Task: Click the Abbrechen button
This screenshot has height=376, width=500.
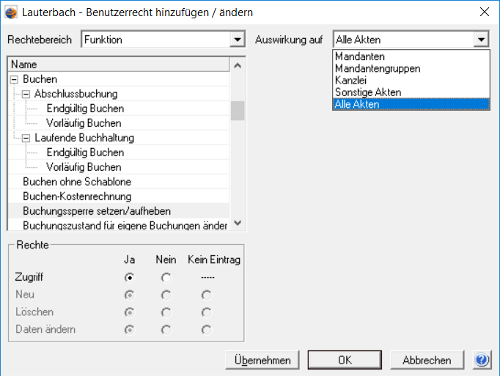Action: [x=427, y=360]
